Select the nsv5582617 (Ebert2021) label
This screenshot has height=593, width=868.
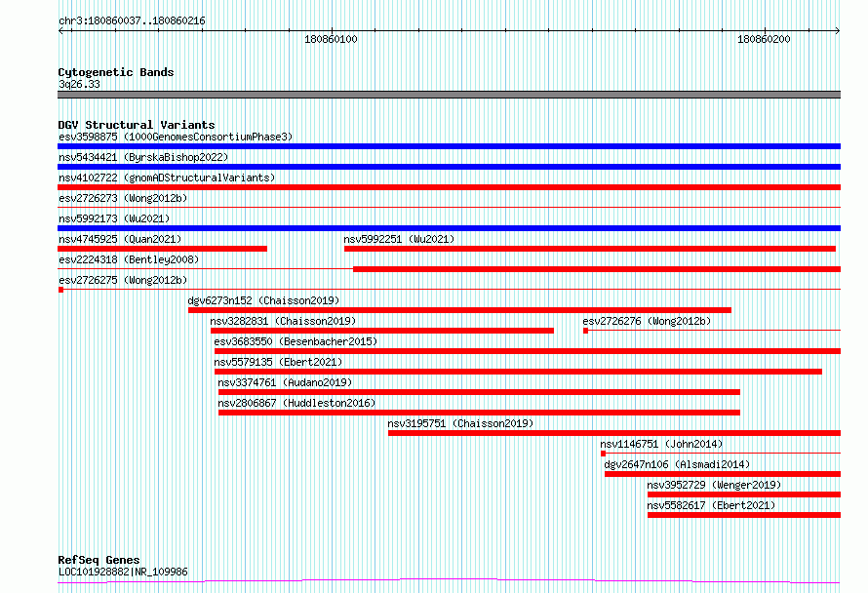[711, 505]
